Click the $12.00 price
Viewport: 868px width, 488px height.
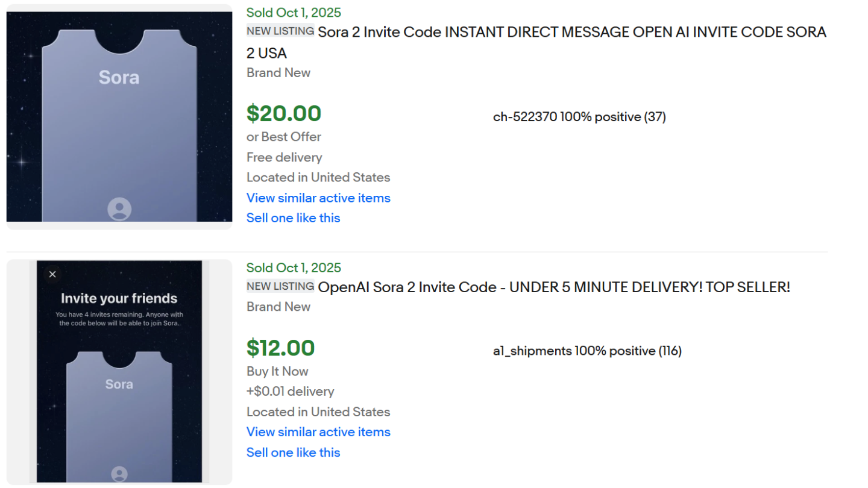coord(280,348)
